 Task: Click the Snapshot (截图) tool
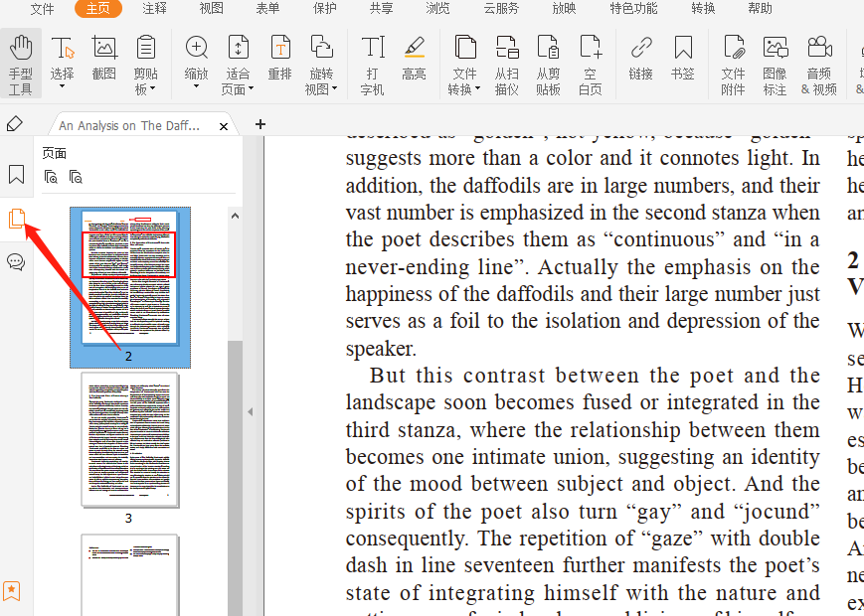[x=103, y=59]
